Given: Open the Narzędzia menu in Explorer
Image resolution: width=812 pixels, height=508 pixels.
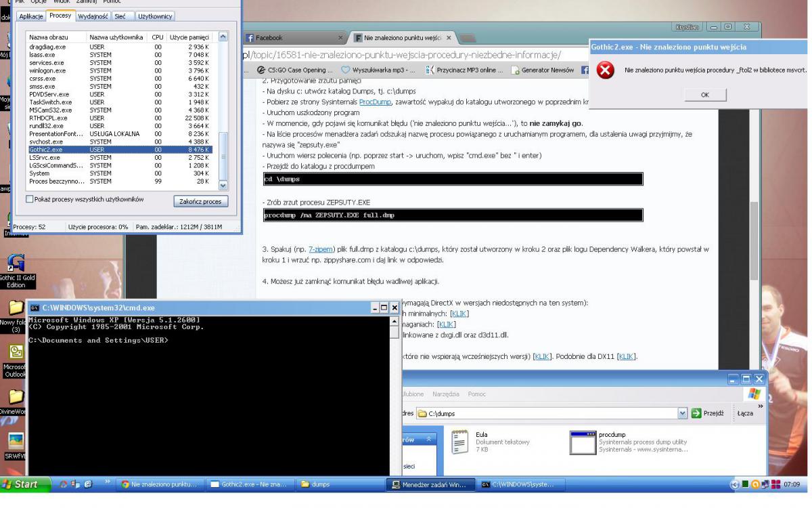Looking at the screenshot, I should [x=447, y=394].
